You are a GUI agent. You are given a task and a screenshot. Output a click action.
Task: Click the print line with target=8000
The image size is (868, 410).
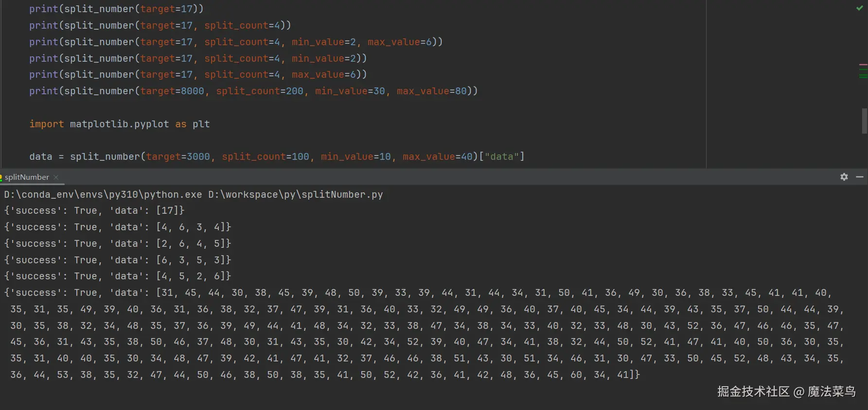[x=253, y=91]
